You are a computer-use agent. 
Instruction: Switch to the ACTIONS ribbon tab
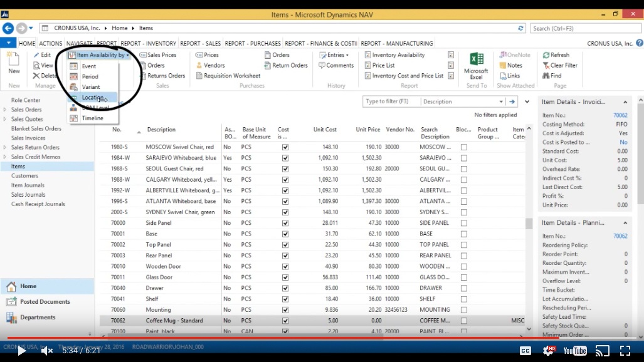click(51, 43)
